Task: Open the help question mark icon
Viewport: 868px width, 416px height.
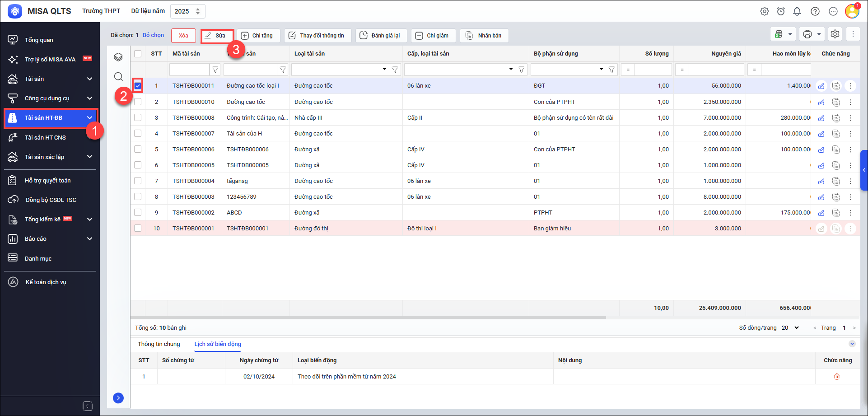Action: [815, 11]
